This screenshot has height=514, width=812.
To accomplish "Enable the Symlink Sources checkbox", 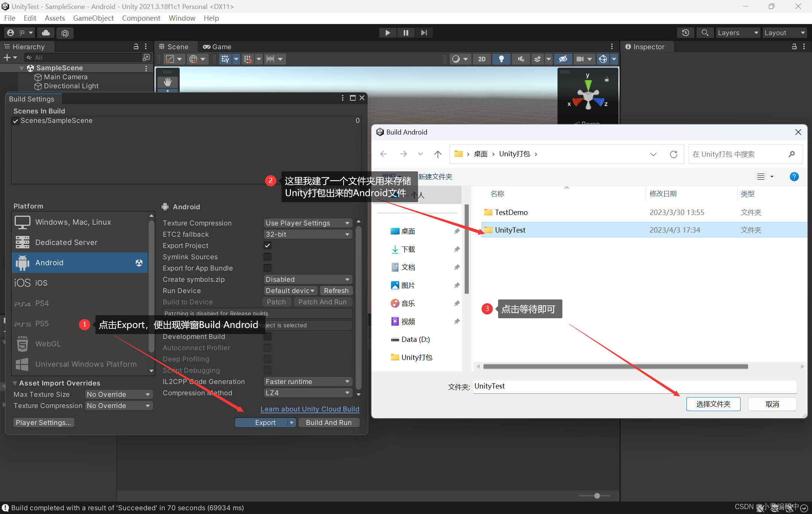I will pyautogui.click(x=267, y=257).
